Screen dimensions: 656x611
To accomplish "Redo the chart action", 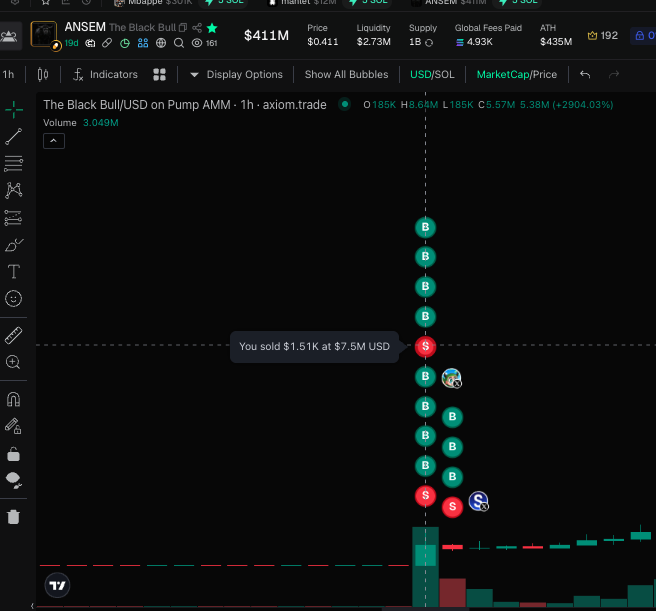I will 614,74.
